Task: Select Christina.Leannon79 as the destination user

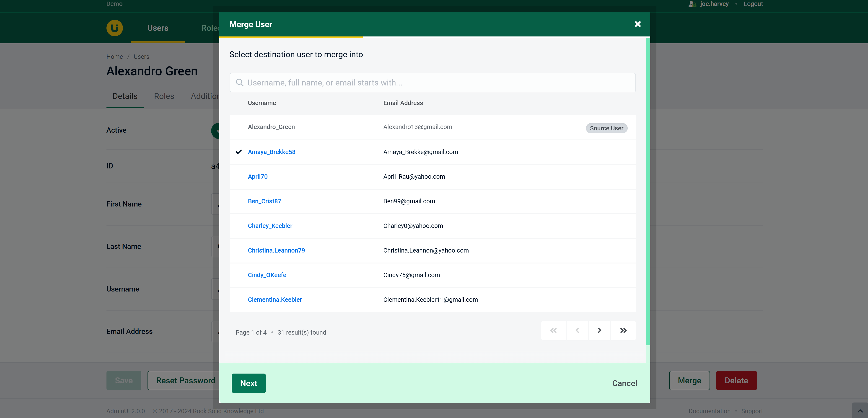Action: point(276,250)
